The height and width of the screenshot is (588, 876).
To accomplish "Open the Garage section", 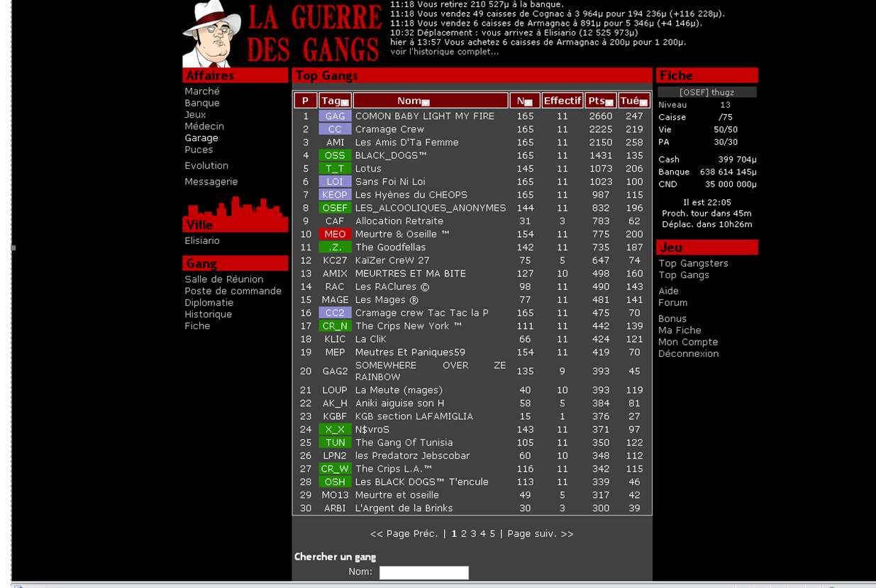I will (201, 138).
